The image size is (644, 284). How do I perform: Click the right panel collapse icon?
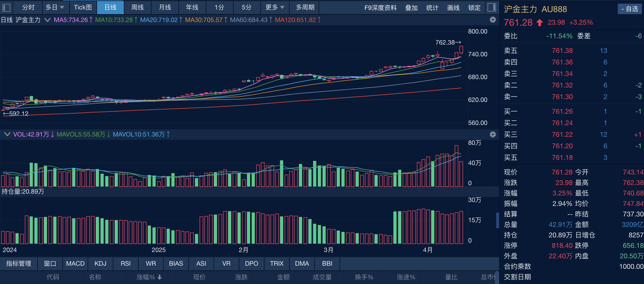[492, 8]
